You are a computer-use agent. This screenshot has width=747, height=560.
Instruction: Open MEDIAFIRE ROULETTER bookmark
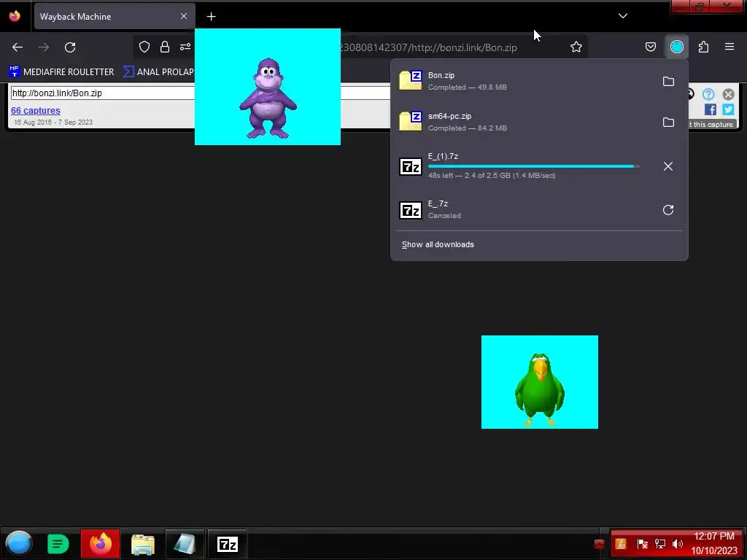coord(61,72)
